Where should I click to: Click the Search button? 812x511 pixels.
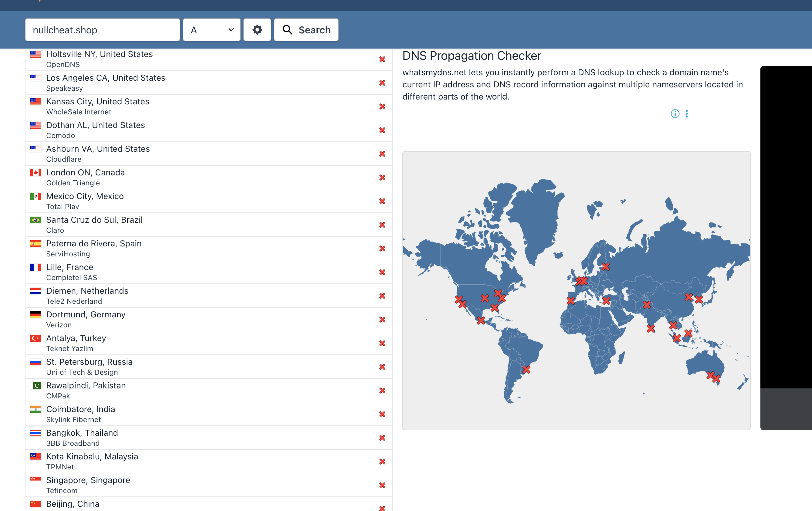pos(306,30)
